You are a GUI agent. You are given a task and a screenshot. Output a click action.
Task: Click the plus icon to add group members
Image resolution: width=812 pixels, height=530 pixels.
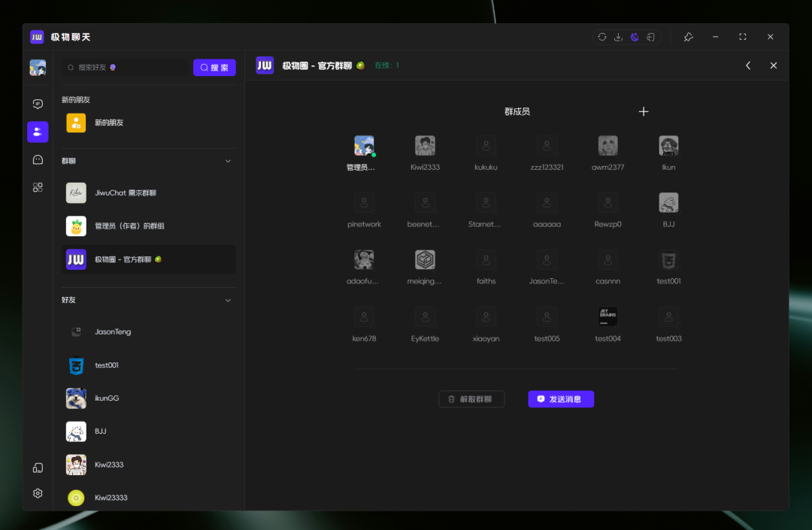644,111
